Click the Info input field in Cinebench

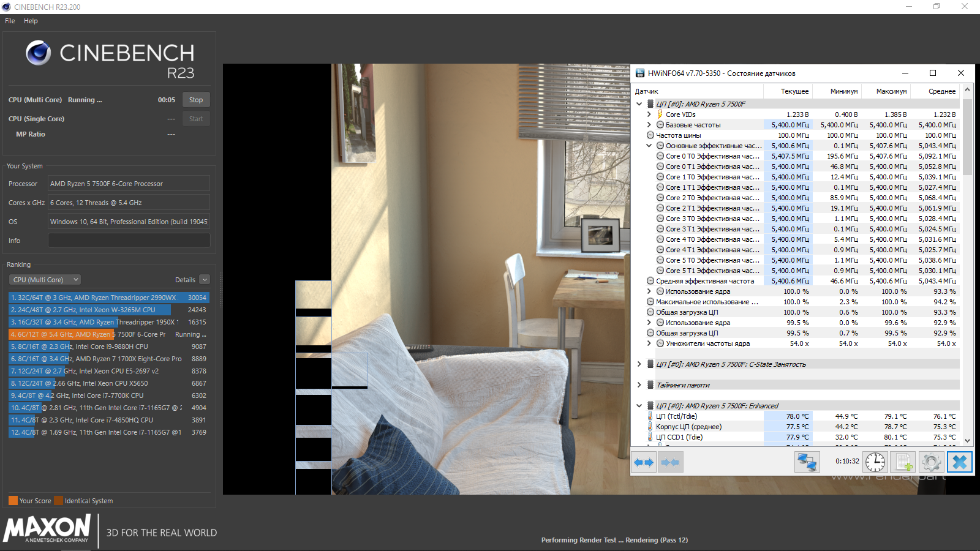(129, 241)
